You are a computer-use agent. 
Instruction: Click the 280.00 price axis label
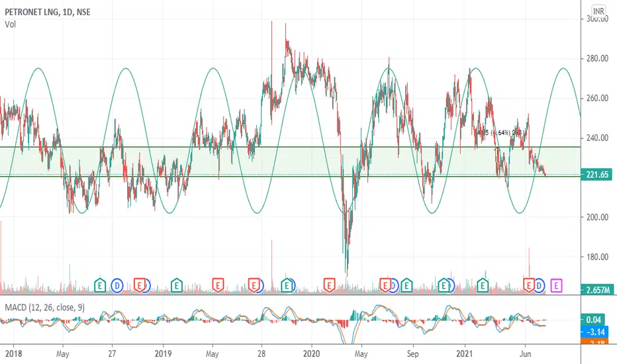click(x=597, y=58)
